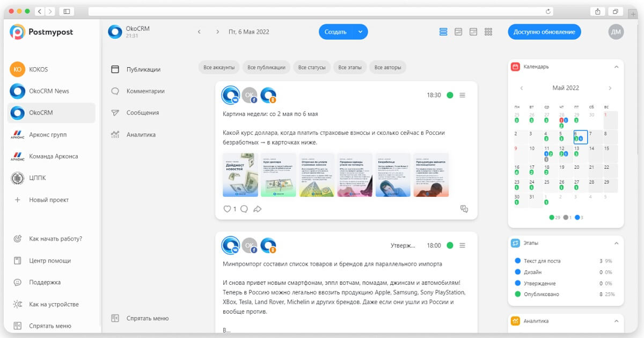Open the hamburger menu on the 18:30 post
The width and height of the screenshot is (644, 338).
(x=462, y=95)
